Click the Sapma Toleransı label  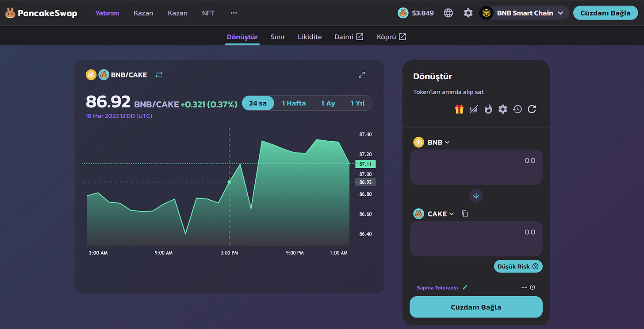click(x=437, y=287)
